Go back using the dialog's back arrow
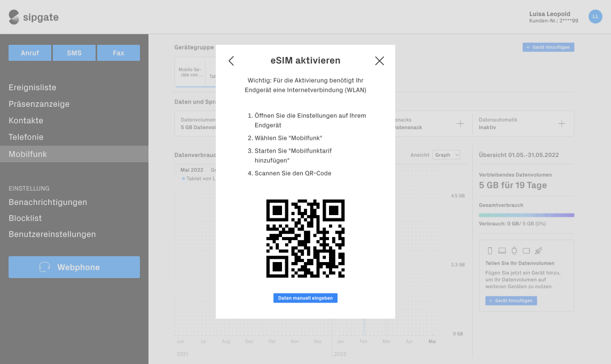611x364 pixels. click(231, 61)
